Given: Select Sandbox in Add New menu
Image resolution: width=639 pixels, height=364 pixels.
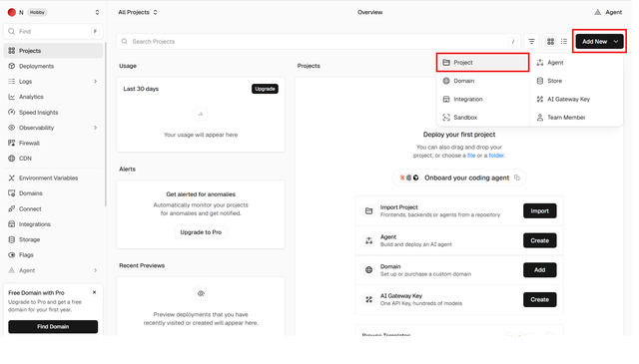Looking at the screenshot, I should coord(483,118).
